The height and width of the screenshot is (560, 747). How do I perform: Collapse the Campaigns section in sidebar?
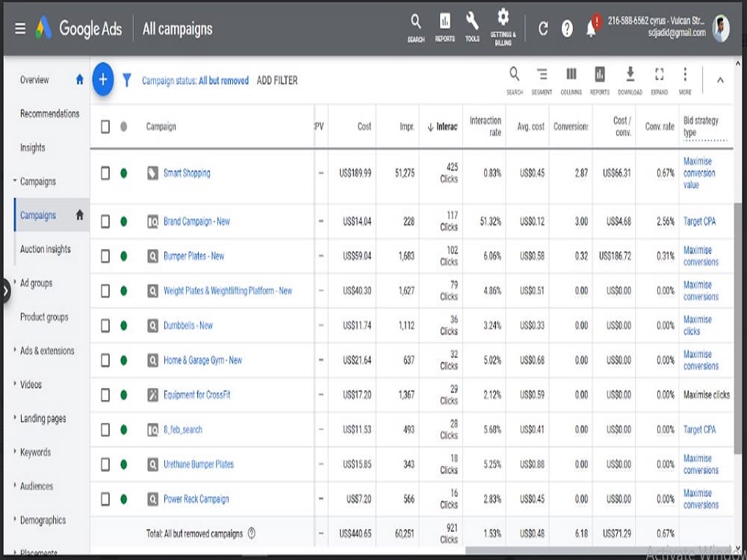tap(15, 181)
